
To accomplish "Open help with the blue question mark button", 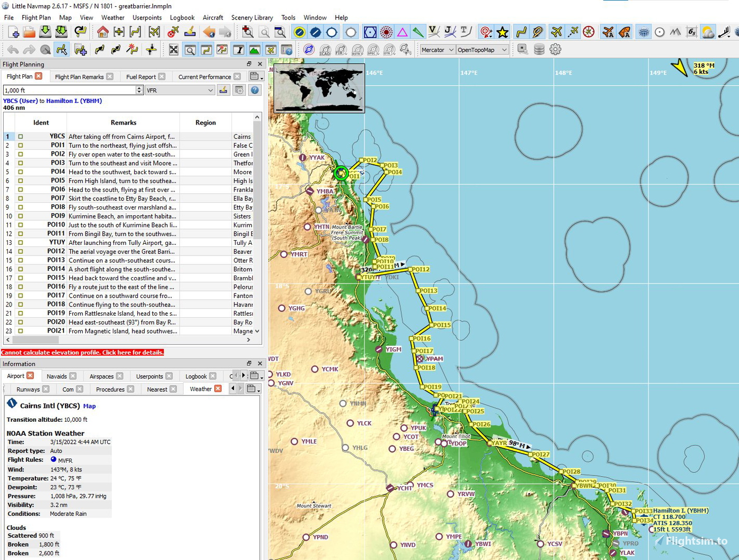I will (x=255, y=90).
